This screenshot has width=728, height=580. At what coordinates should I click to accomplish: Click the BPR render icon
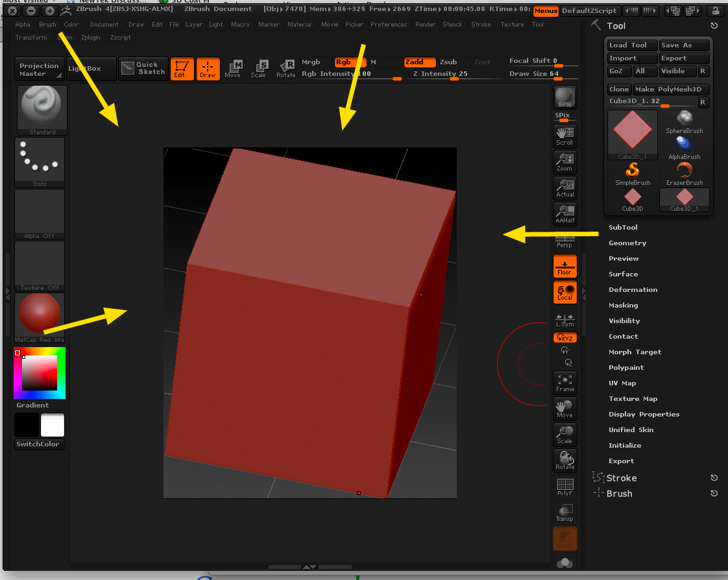(565, 97)
